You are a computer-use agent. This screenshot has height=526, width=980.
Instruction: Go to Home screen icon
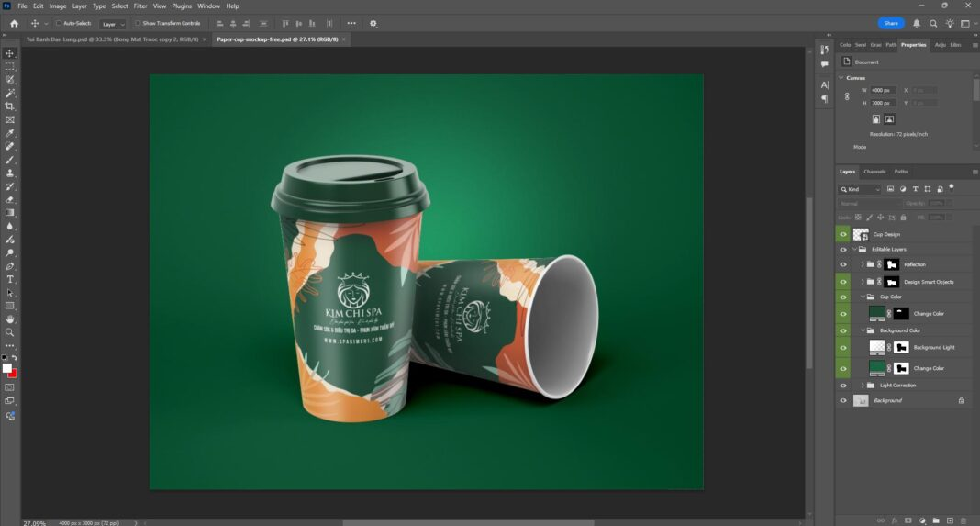[14, 24]
